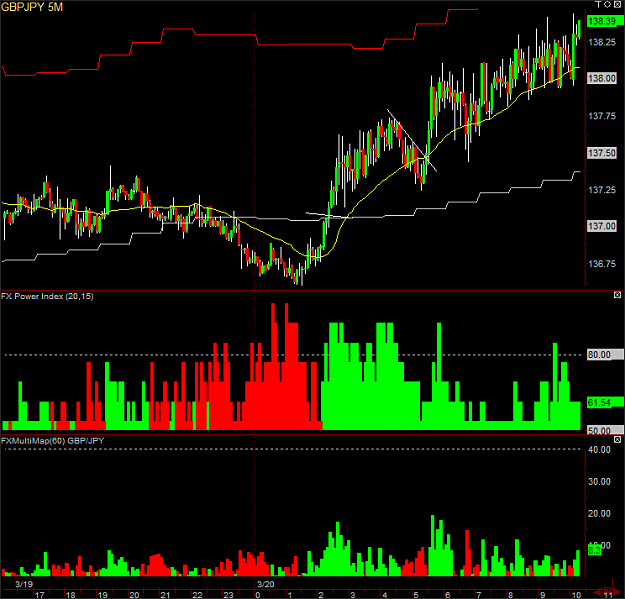Click the 10 hour label on time axis
This screenshot has width=625, height=599.
[x=576, y=595]
